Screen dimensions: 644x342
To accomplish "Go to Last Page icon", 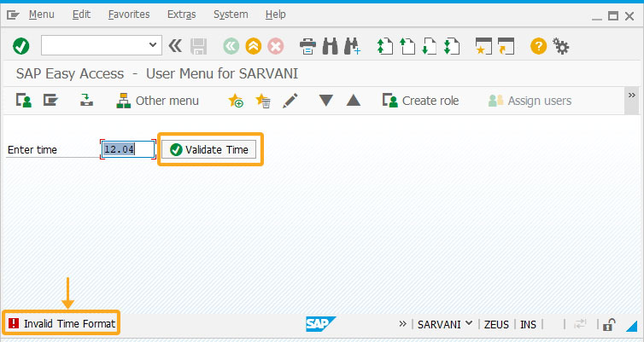I will click(x=452, y=46).
